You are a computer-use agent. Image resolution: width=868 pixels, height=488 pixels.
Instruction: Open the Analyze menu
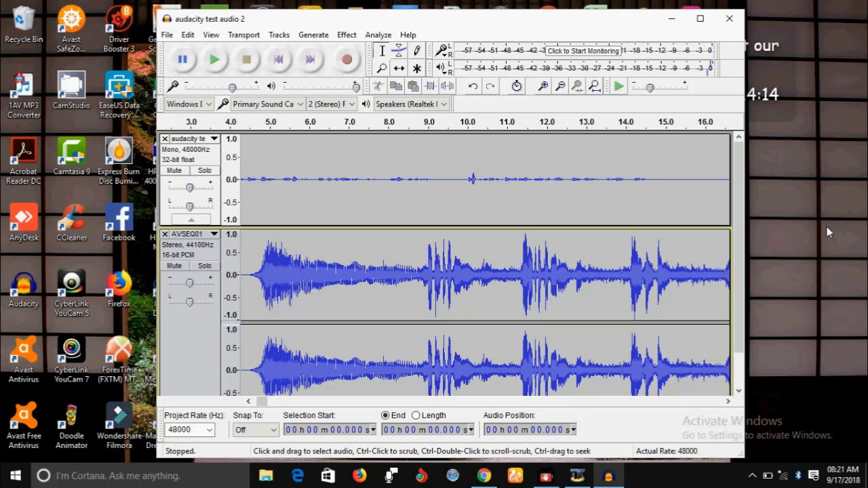pyautogui.click(x=378, y=35)
